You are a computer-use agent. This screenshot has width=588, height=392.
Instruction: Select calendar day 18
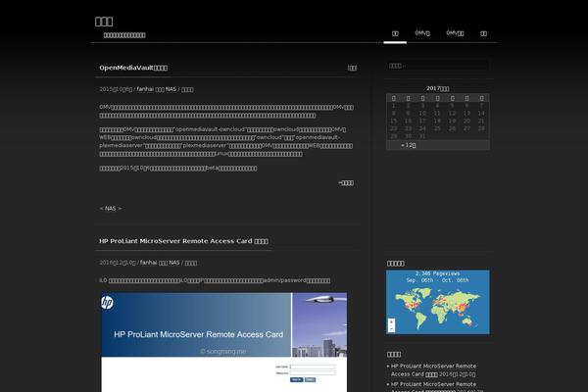point(437,121)
